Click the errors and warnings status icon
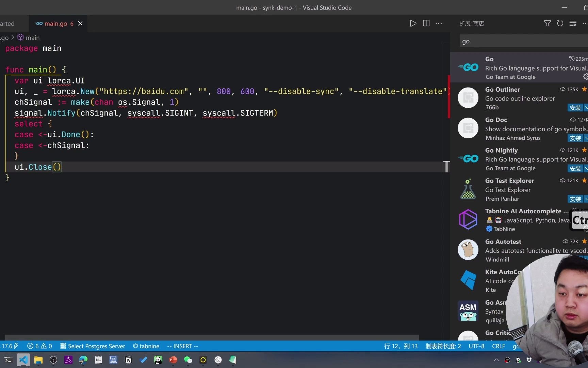The width and height of the screenshot is (588, 368). pos(39,346)
